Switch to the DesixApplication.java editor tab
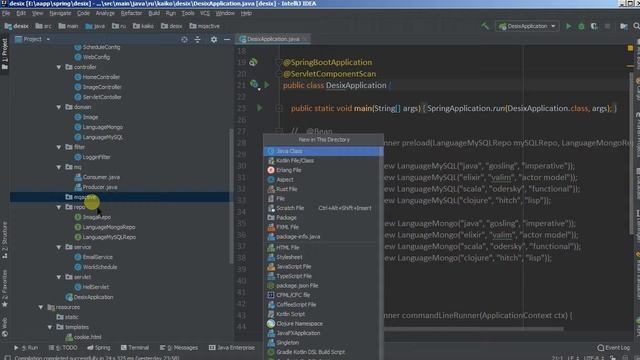This screenshot has height=360, width=640. click(x=273, y=39)
